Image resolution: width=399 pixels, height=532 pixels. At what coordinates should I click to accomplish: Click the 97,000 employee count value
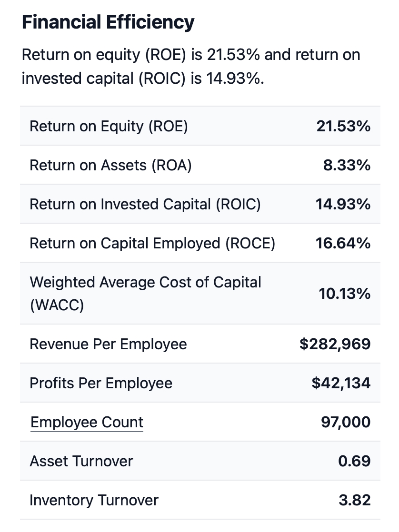pos(346,422)
